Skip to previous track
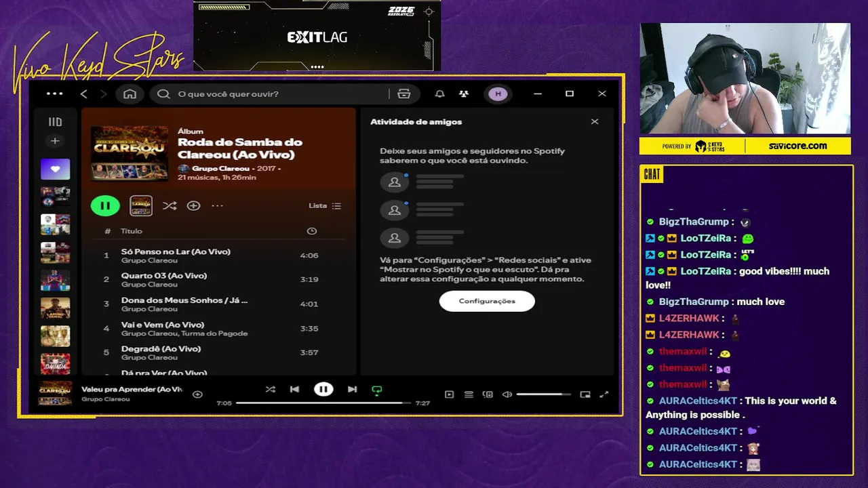This screenshot has height=488, width=868. (294, 389)
